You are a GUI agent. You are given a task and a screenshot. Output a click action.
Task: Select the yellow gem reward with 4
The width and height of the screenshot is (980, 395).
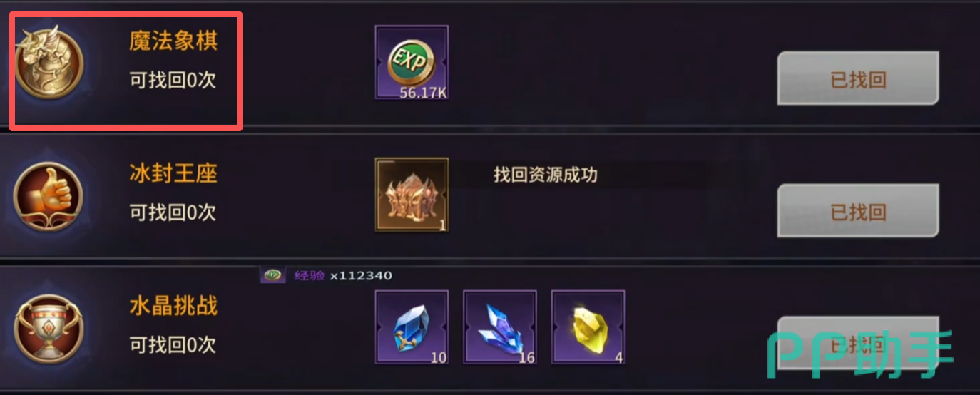pyautogui.click(x=588, y=327)
